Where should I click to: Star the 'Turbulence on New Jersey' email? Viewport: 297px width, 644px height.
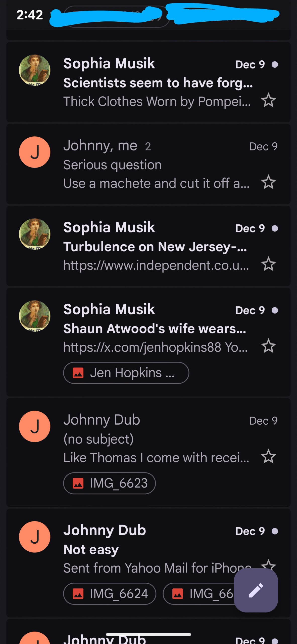click(x=268, y=264)
